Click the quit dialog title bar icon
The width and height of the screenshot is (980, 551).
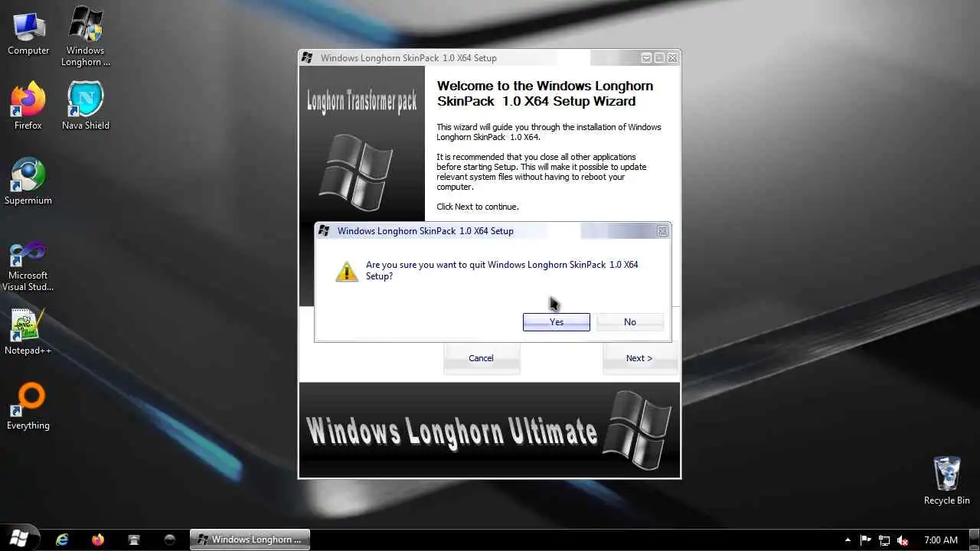324,231
